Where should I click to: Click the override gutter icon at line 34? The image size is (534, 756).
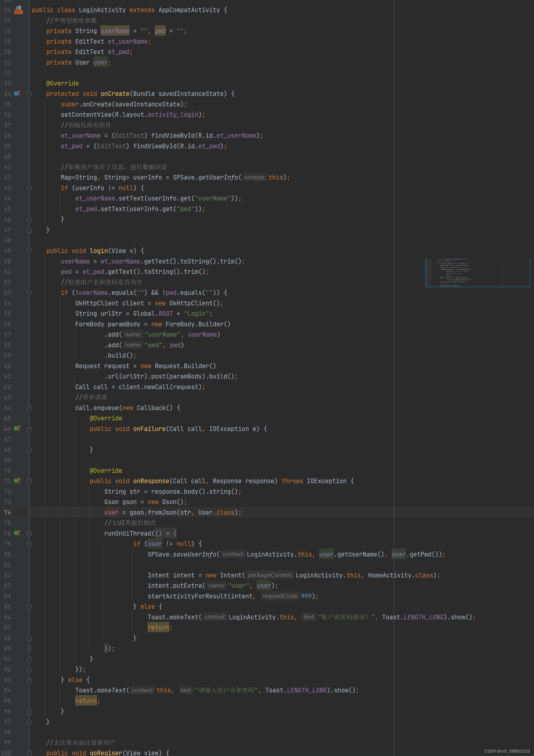17,94
